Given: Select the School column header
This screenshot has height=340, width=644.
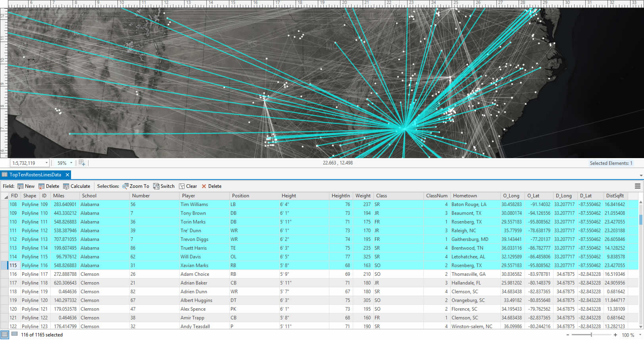Looking at the screenshot, I should pyautogui.click(x=104, y=196).
